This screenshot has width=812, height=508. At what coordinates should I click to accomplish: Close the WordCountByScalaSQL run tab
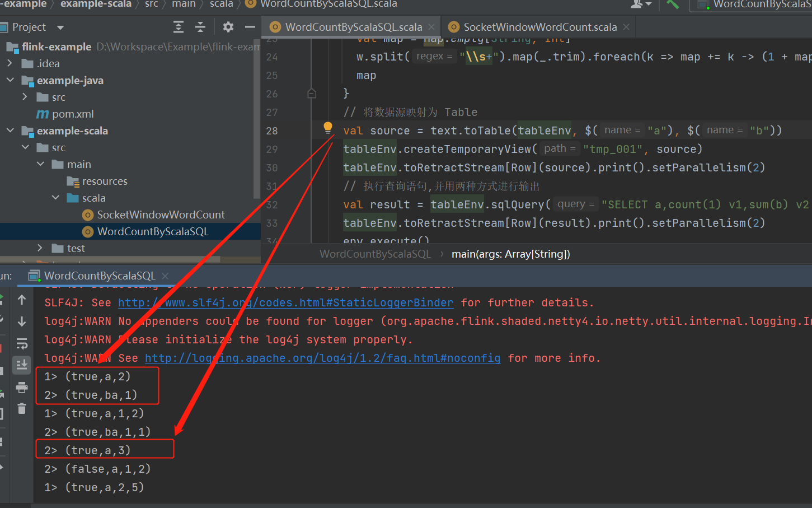point(165,276)
